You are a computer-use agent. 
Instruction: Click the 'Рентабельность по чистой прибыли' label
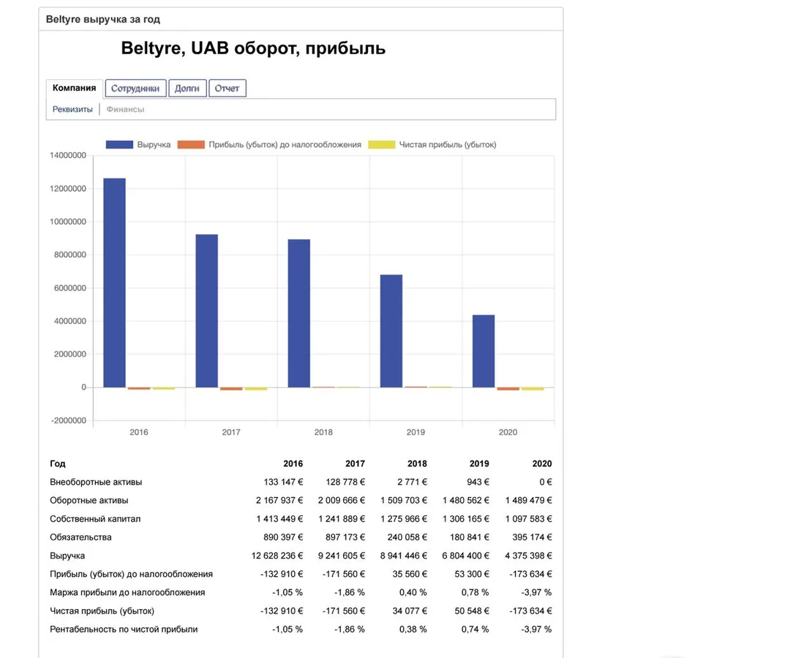[124, 629]
